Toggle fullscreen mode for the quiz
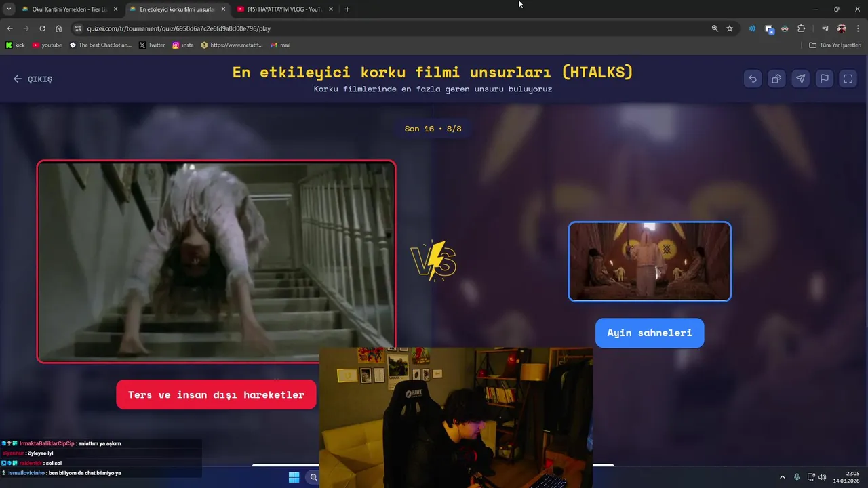This screenshot has width=868, height=488. coord(848,79)
